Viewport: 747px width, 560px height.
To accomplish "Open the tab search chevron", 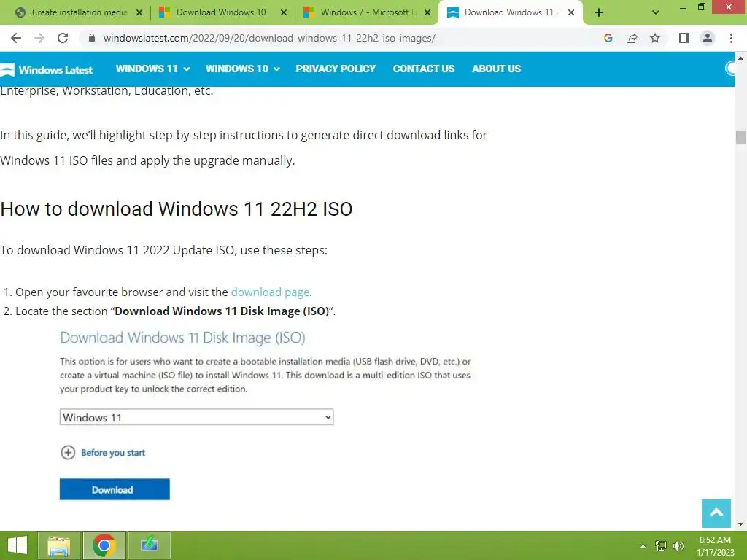I will click(x=656, y=12).
